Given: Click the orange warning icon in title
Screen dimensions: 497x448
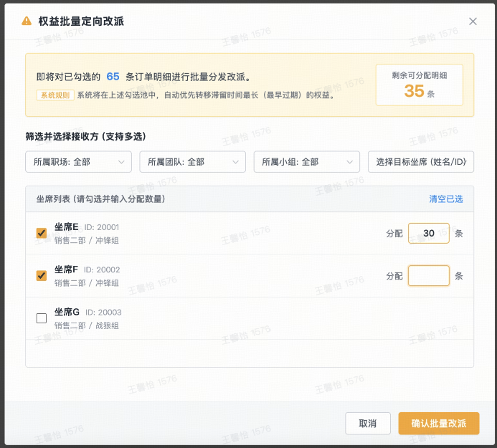Looking at the screenshot, I should [27, 22].
